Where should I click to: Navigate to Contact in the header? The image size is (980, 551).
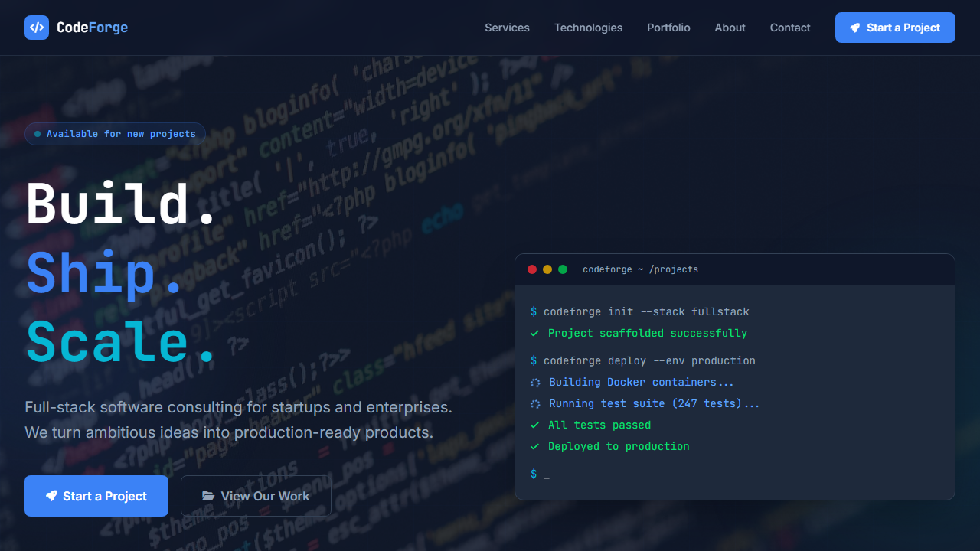point(790,28)
